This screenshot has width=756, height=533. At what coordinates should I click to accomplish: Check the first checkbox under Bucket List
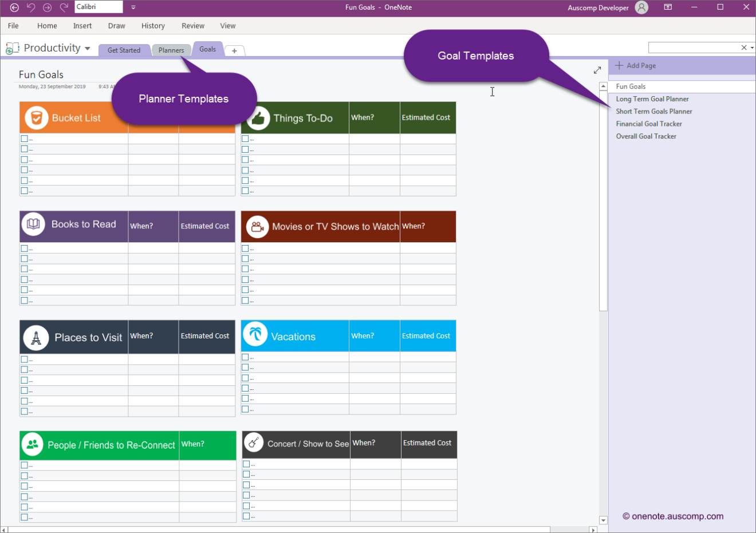pos(25,138)
